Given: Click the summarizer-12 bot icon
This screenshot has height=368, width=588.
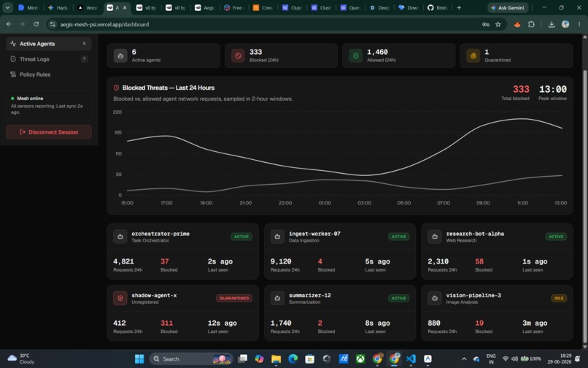Looking at the screenshot, I should coord(277,298).
